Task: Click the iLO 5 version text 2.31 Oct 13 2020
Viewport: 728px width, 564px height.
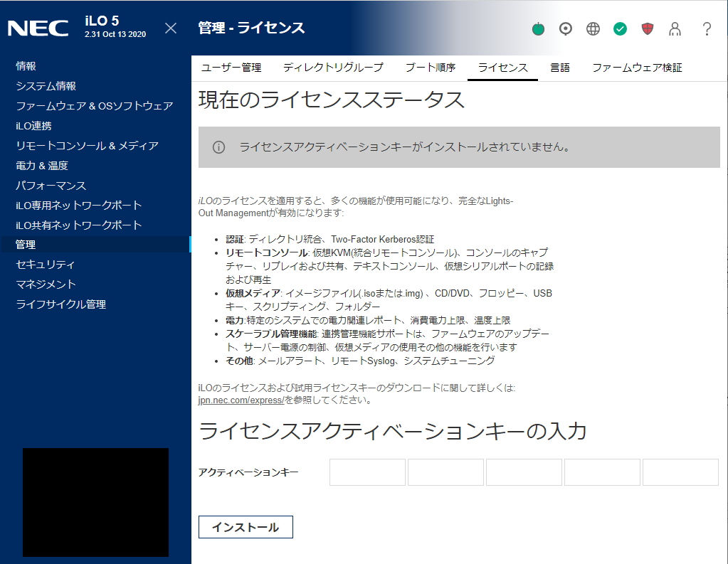Action: [x=115, y=34]
